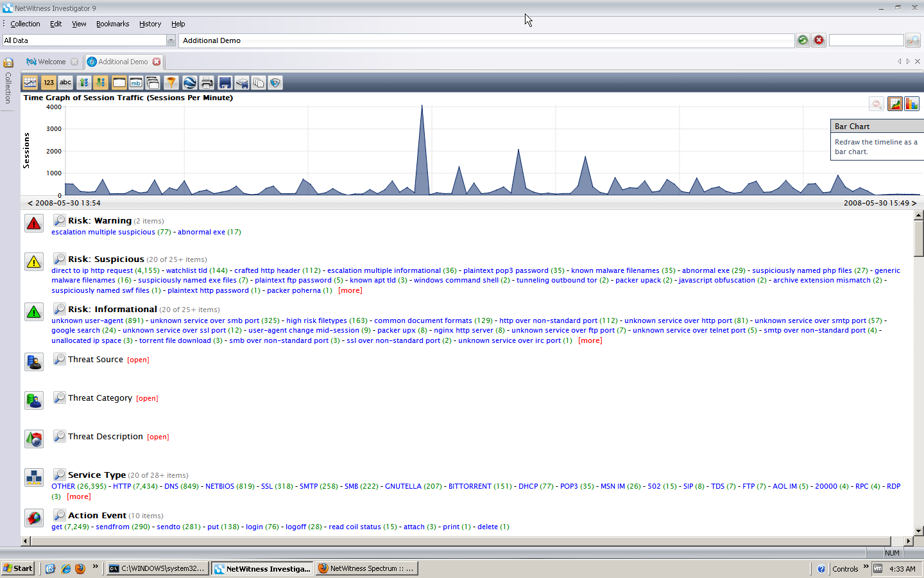Image resolution: width=924 pixels, height=578 pixels.
Task: Click the Threat Source report icon
Action: 34,362
